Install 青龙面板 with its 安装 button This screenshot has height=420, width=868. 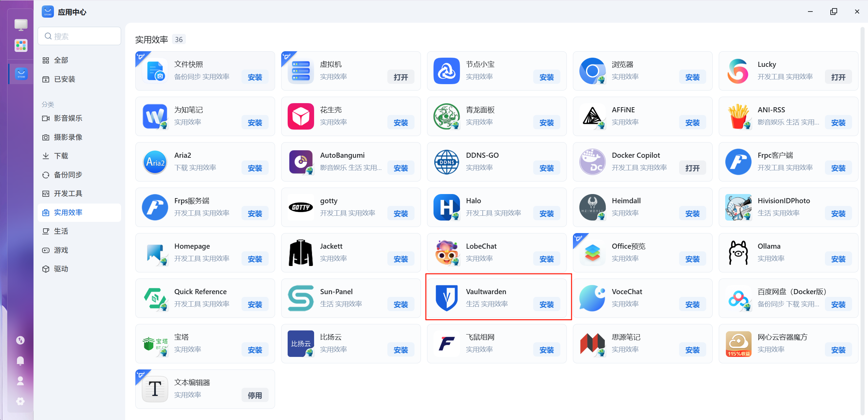[546, 122]
